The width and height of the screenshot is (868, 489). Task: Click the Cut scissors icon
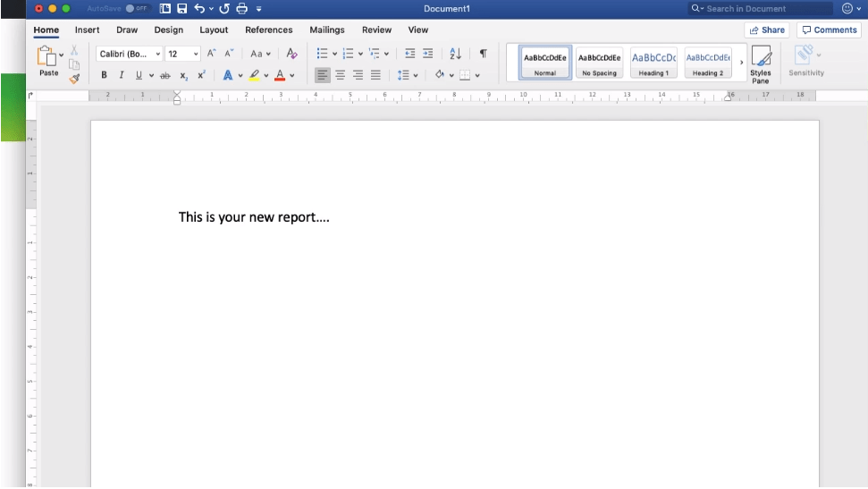pos(74,50)
